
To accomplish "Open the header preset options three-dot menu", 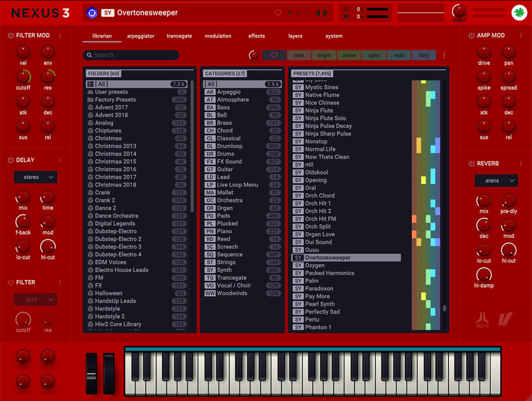I will [306, 13].
